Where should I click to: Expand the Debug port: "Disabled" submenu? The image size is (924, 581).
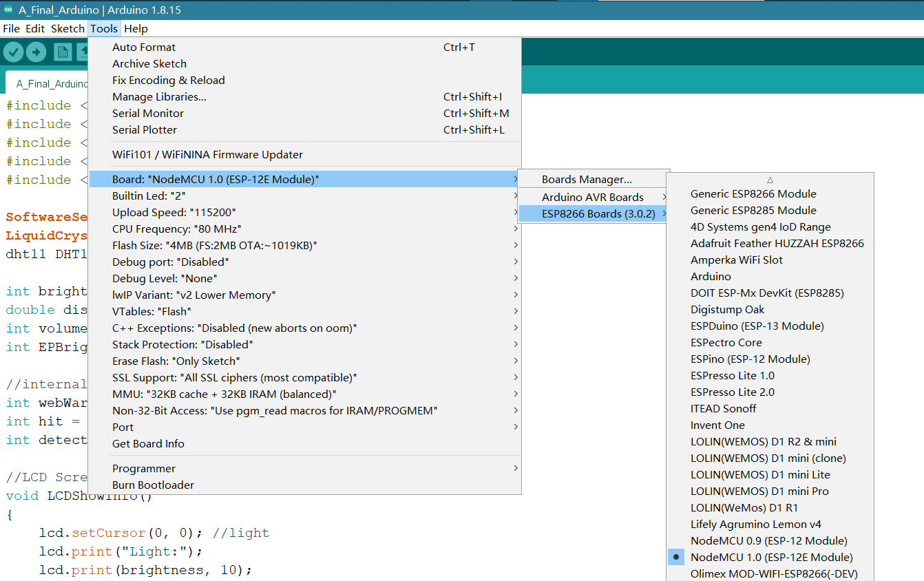coord(305,262)
